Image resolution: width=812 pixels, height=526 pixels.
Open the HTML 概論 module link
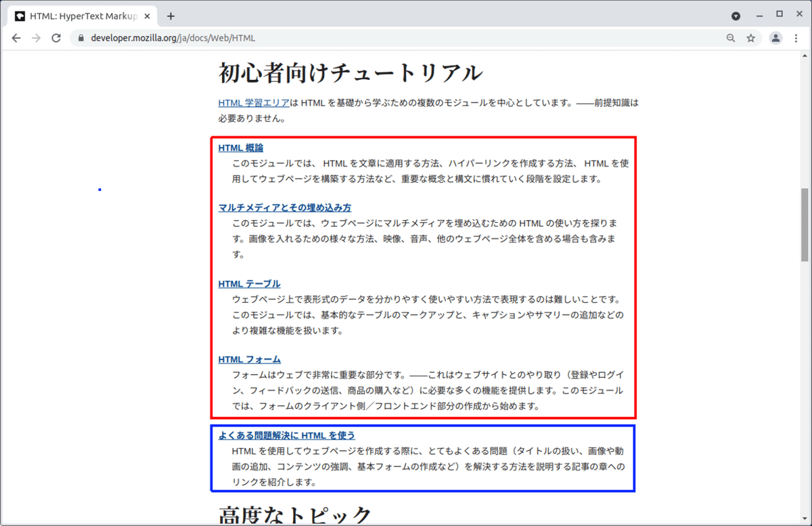pyautogui.click(x=240, y=148)
